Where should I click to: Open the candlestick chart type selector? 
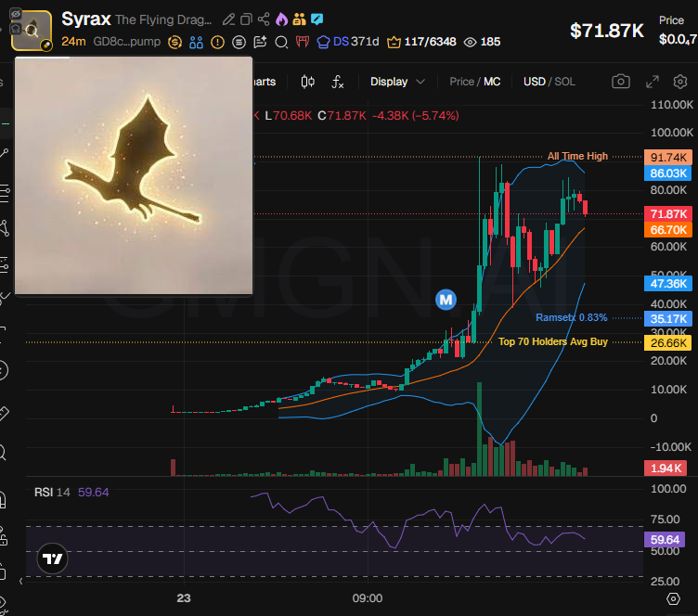click(307, 82)
